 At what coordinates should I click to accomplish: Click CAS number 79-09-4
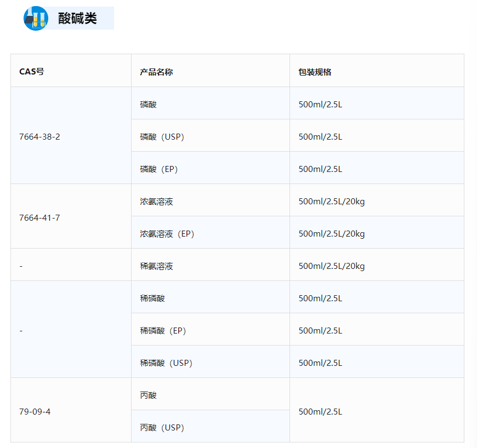35,411
